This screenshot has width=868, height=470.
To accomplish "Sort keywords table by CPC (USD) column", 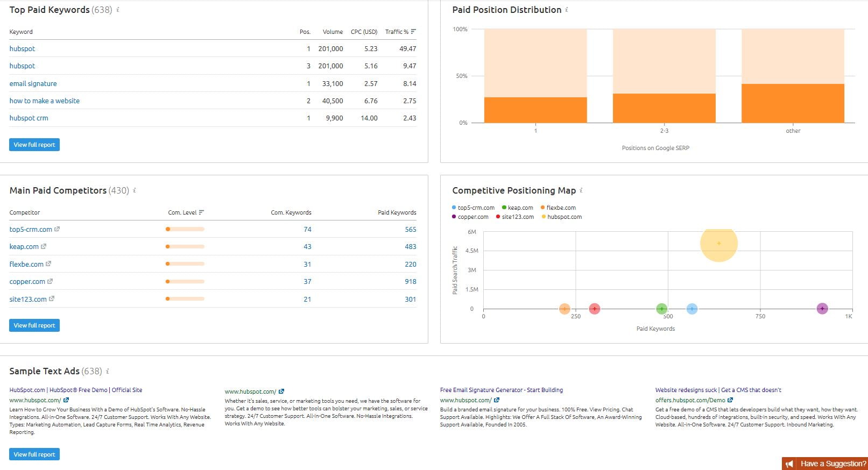I will [x=364, y=32].
